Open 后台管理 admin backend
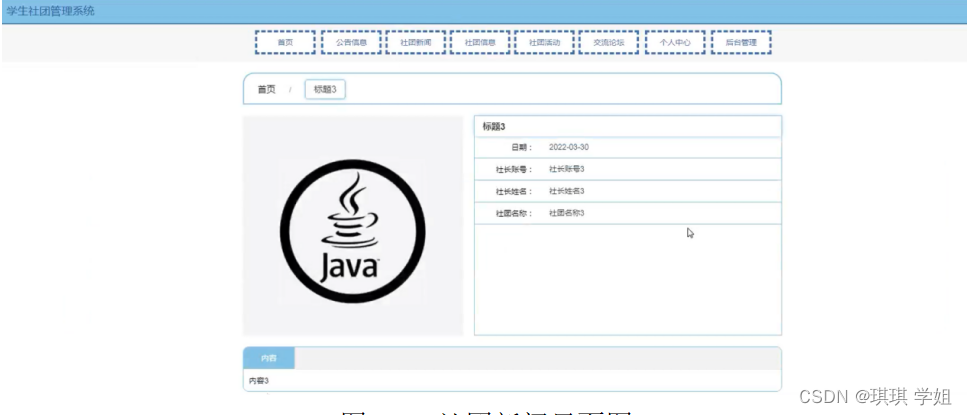 pos(741,43)
